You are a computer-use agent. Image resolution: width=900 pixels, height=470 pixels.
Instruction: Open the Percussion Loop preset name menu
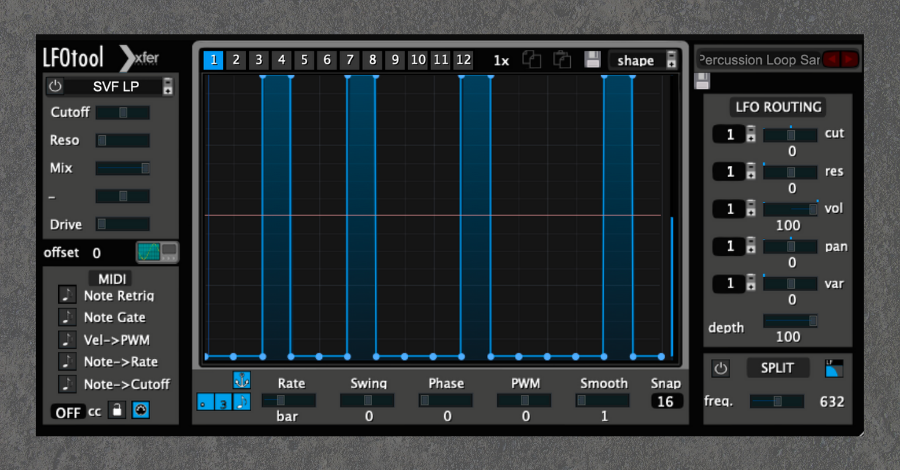pyautogui.click(x=758, y=60)
